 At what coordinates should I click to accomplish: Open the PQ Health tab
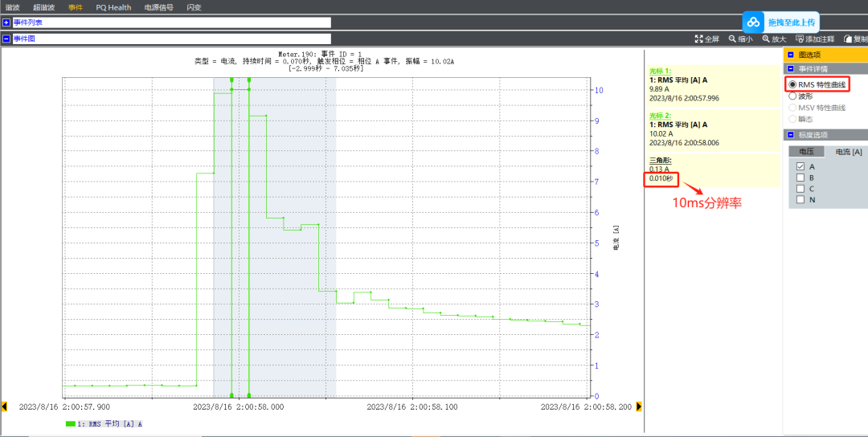(113, 7)
